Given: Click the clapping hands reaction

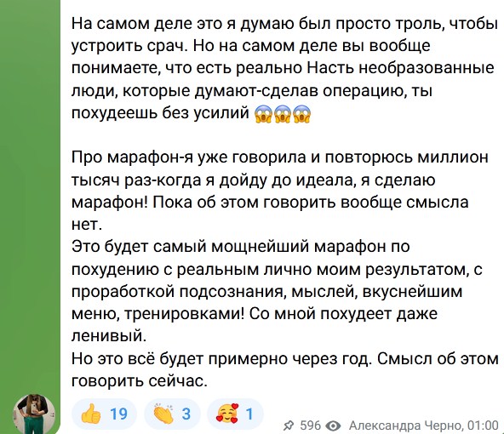Looking at the screenshot, I should (x=172, y=414).
